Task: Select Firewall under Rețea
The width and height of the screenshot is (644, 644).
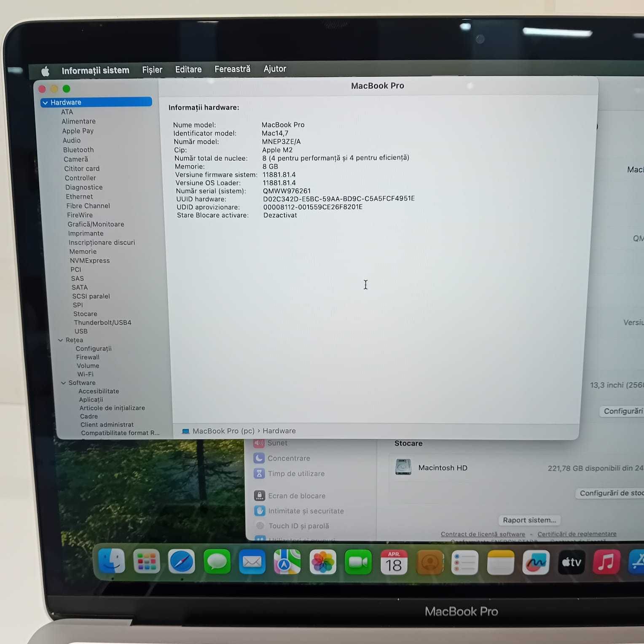Action: 88,357
